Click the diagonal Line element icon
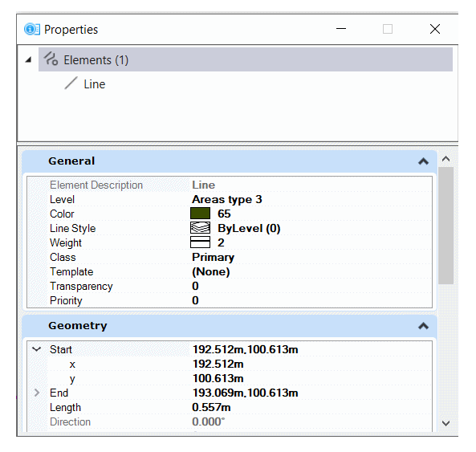 [71, 83]
